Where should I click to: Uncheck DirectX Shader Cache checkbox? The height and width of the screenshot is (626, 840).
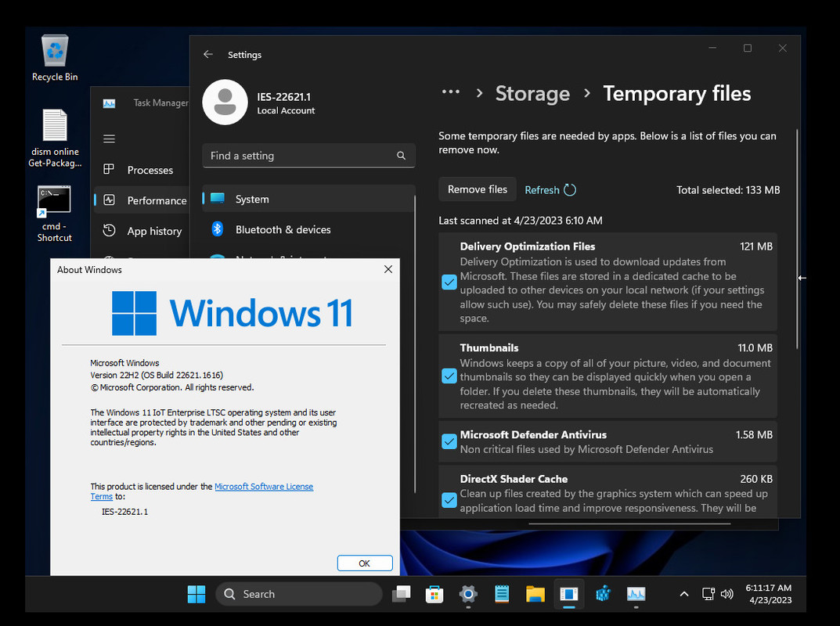(x=449, y=499)
